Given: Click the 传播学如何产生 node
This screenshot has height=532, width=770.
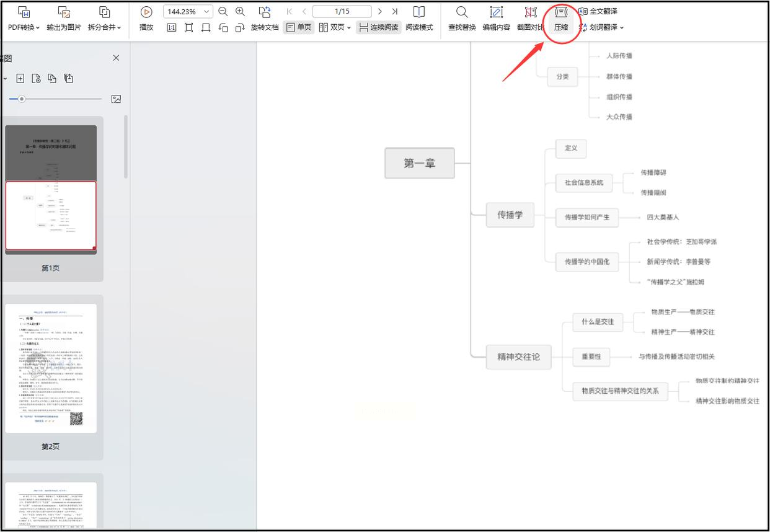Looking at the screenshot, I should tap(587, 217).
